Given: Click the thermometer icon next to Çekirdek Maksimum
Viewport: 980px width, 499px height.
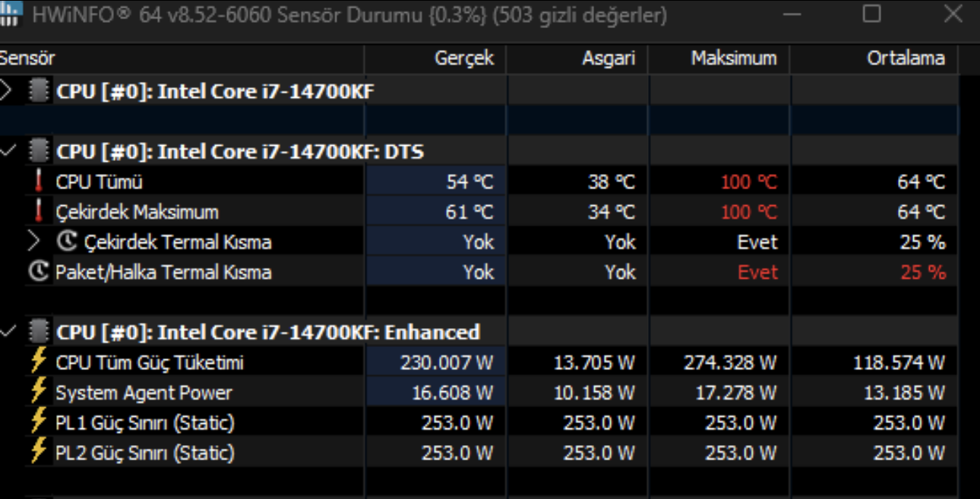Looking at the screenshot, I should 38,212.
